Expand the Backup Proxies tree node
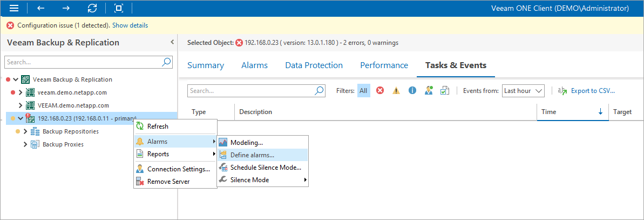 click(x=25, y=144)
